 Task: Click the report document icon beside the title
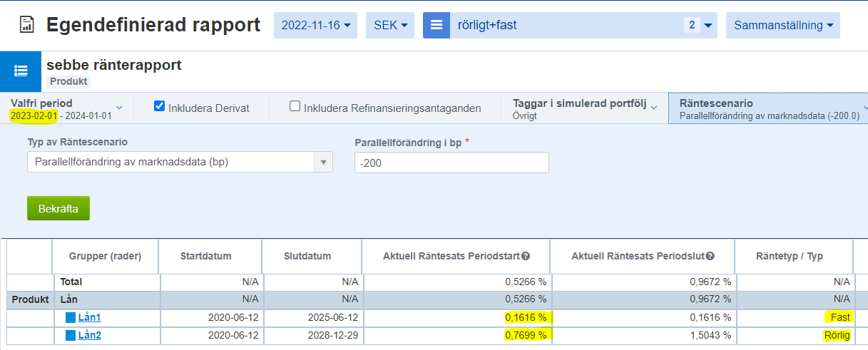(26, 26)
